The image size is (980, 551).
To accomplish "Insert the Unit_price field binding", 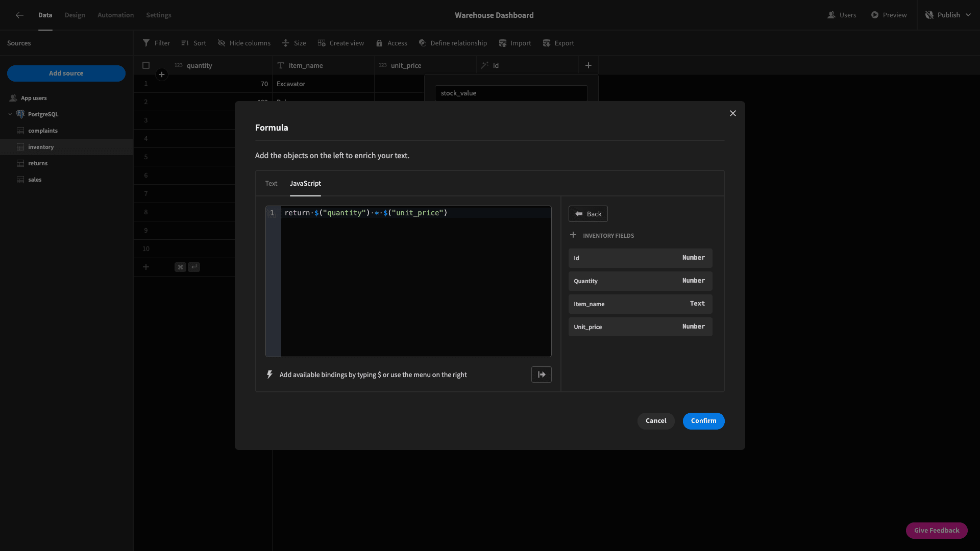I will click(x=640, y=327).
